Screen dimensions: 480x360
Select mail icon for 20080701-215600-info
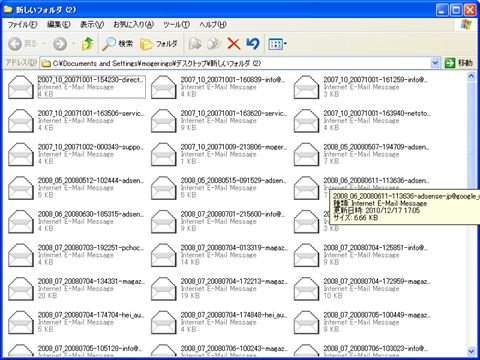[x=163, y=222]
